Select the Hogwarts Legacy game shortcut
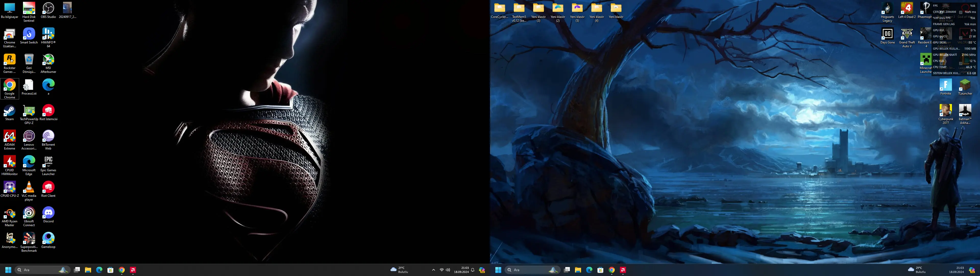 pyautogui.click(x=888, y=12)
